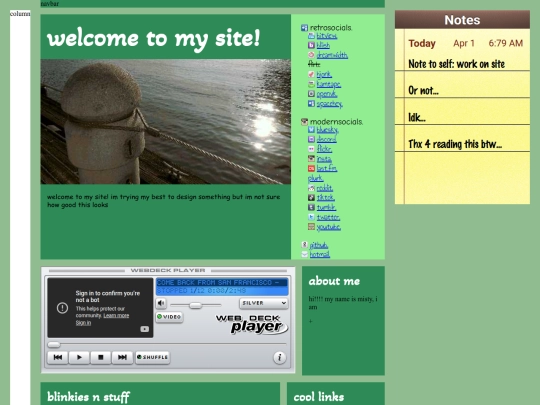Click Sign in link in video panel
The width and height of the screenshot is (540, 405).
[x=83, y=323]
